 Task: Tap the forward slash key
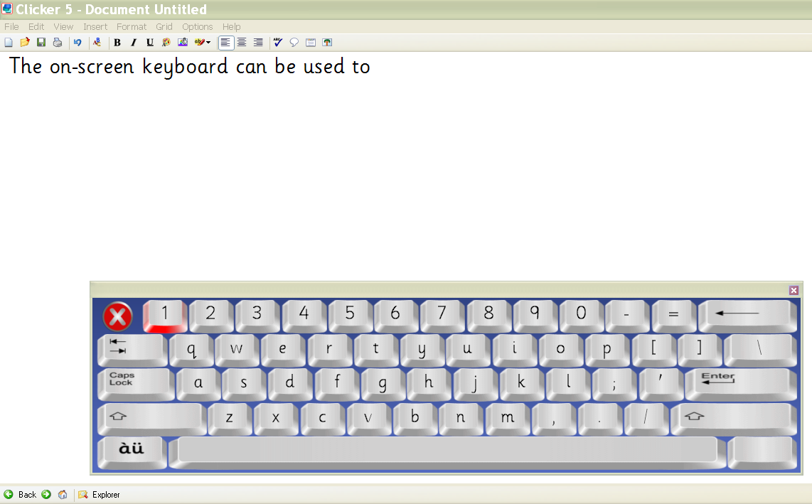[646, 419]
